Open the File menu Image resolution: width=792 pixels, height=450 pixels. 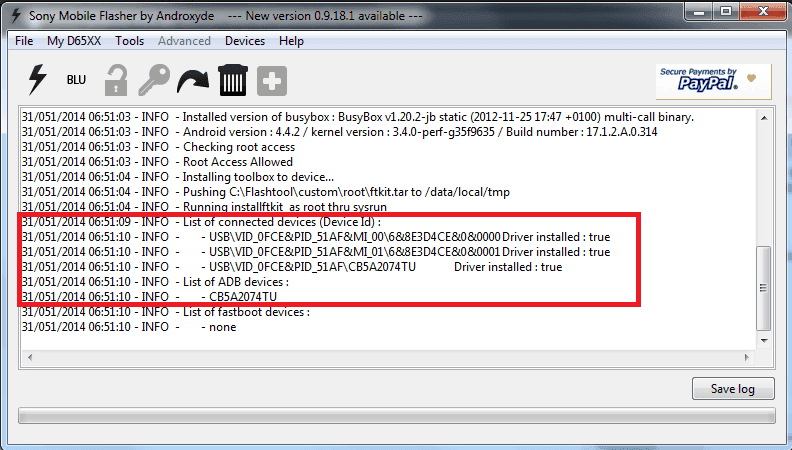24,41
